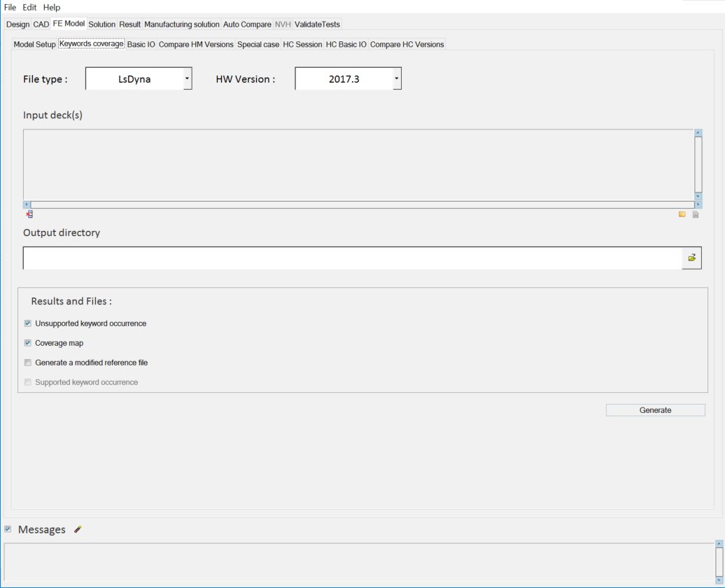
Task: Open the Edit menu
Action: click(29, 8)
